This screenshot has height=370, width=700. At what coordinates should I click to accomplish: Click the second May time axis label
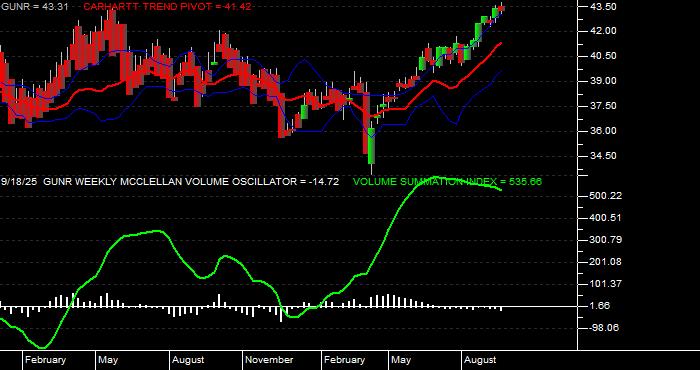401,360
